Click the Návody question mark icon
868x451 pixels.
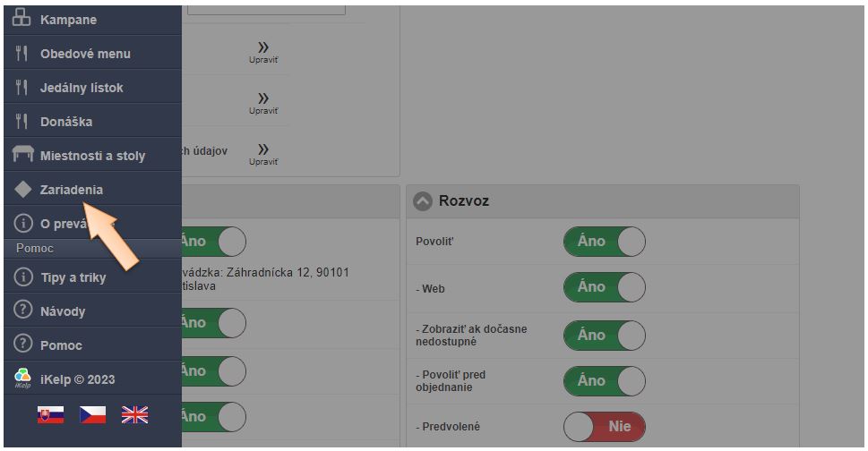[x=22, y=311]
